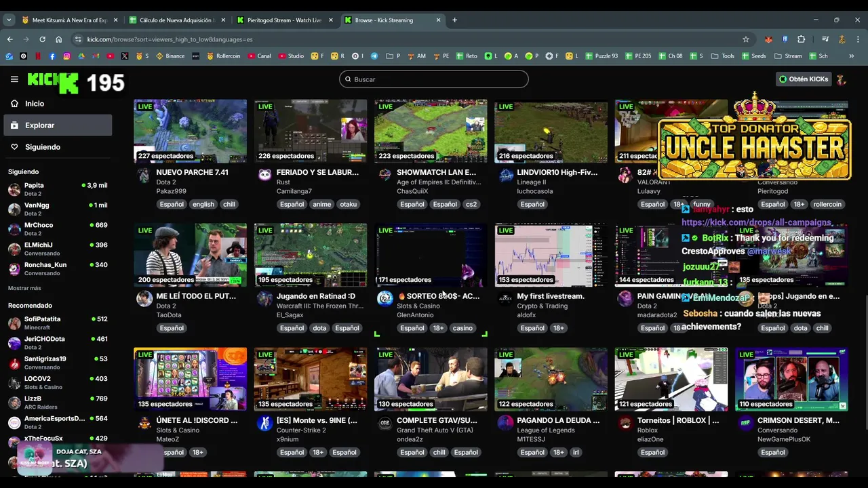Click the browser home icon

(x=58, y=39)
